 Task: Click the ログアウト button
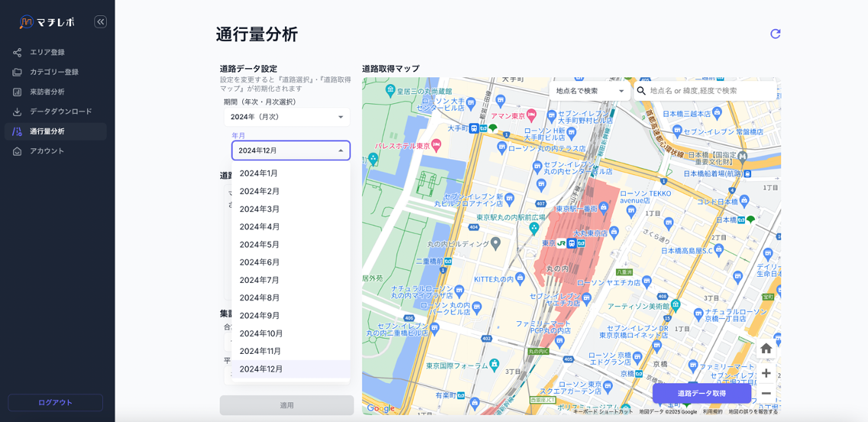pos(55,403)
